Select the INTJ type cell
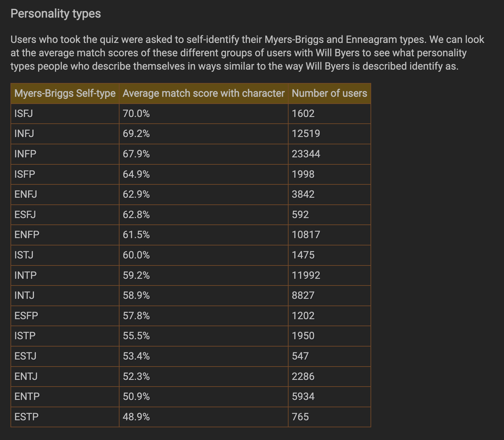Screen dimensions: 504x440 [x=65, y=296]
